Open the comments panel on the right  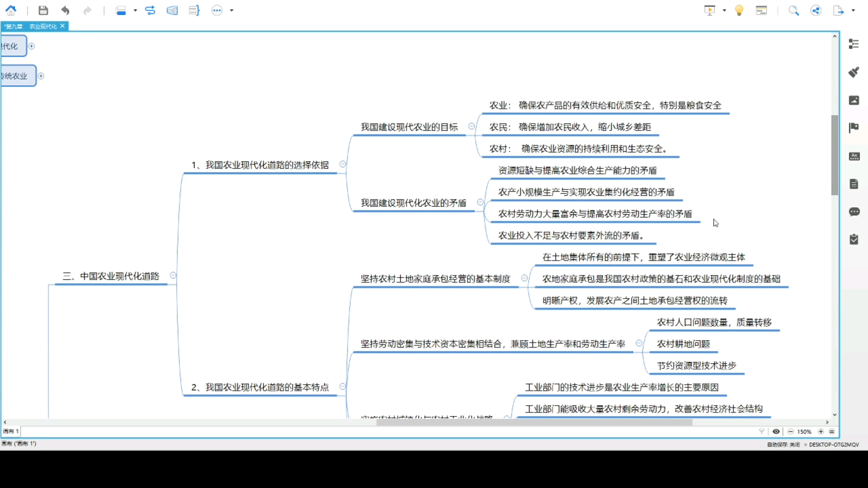click(855, 212)
